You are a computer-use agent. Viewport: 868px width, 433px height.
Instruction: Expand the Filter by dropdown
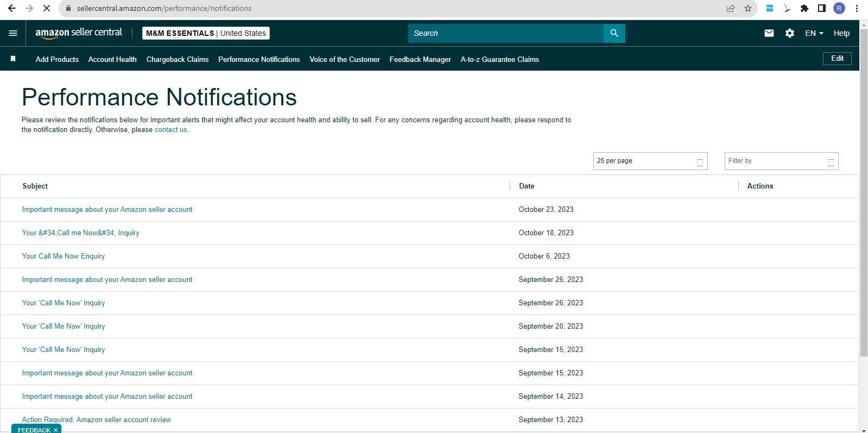tap(782, 161)
